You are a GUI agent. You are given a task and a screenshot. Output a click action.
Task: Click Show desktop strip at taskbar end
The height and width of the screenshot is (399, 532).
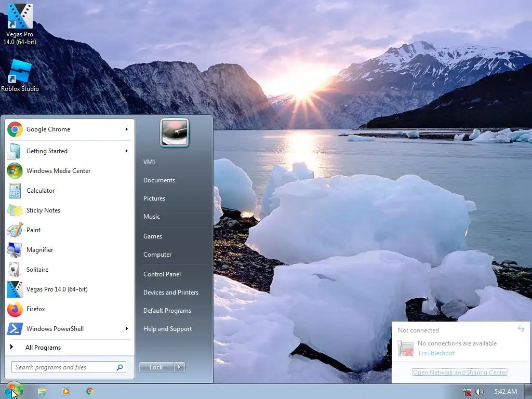(528, 392)
